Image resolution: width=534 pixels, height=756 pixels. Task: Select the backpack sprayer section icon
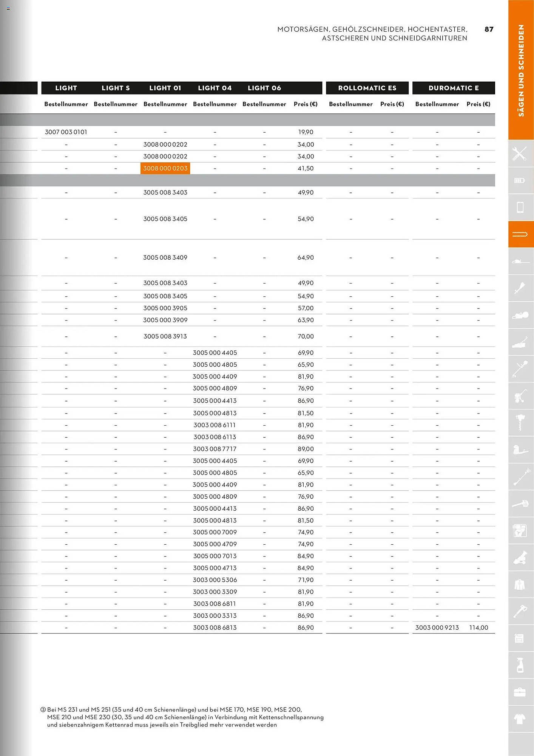tap(521, 450)
